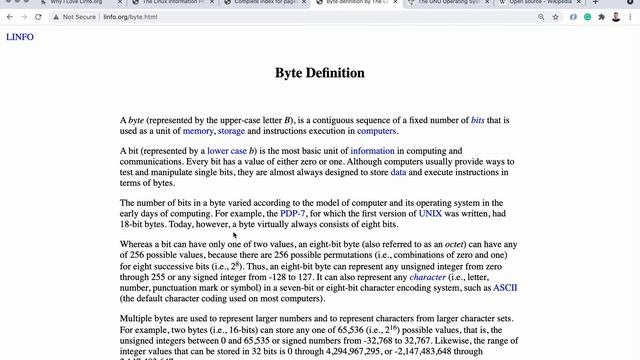View the Not Secure site warning
This screenshot has width=640, height=360.
click(74, 17)
